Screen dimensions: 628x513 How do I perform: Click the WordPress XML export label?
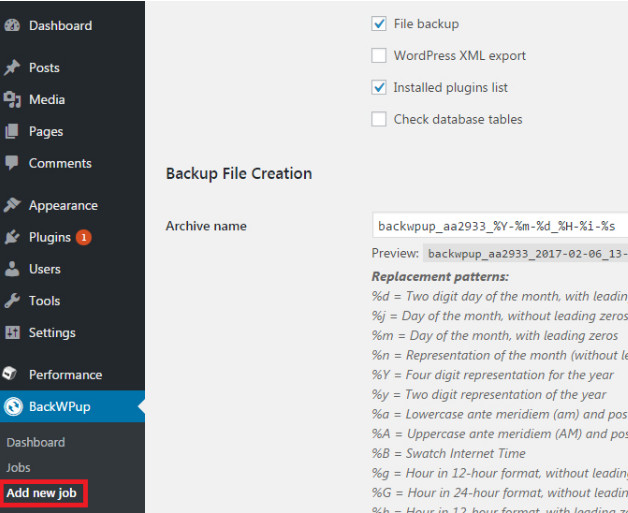point(459,55)
